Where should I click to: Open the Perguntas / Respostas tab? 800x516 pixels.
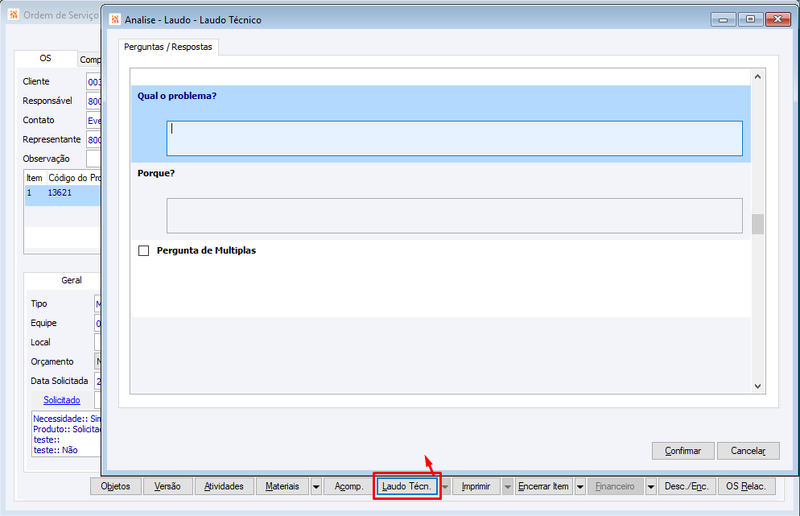point(168,47)
